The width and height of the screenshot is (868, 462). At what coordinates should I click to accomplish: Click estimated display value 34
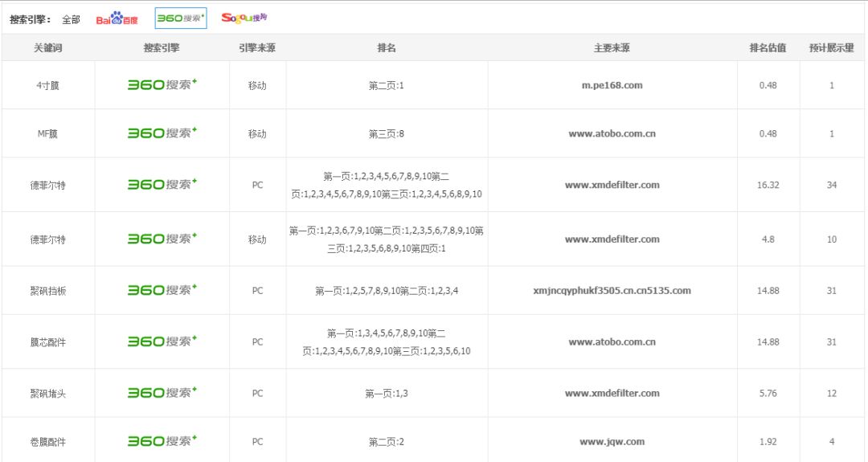click(x=832, y=185)
